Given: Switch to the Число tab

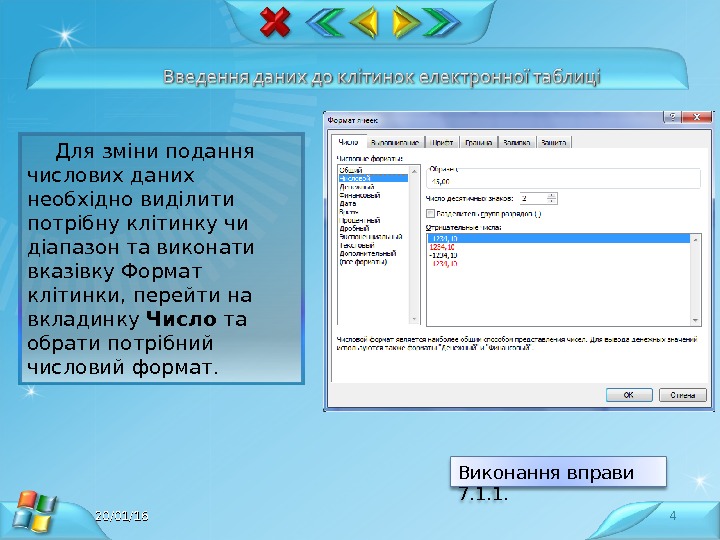Looking at the screenshot, I should click(x=349, y=142).
